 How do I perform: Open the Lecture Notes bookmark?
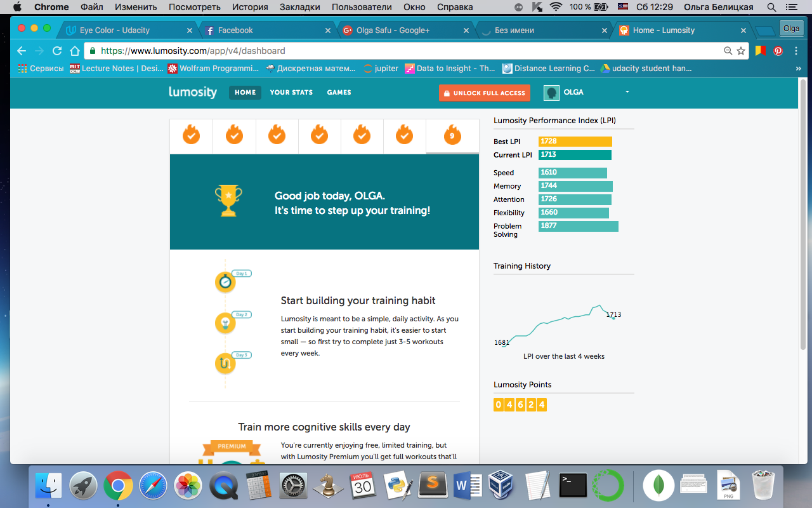(117, 69)
